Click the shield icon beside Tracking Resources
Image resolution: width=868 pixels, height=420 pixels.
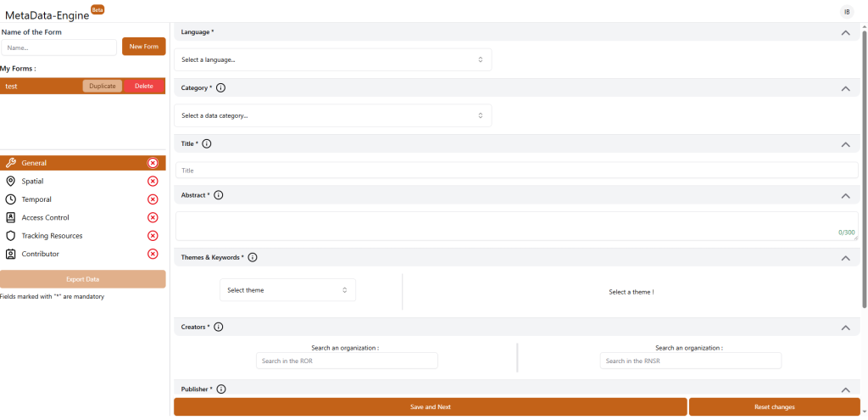tap(10, 236)
